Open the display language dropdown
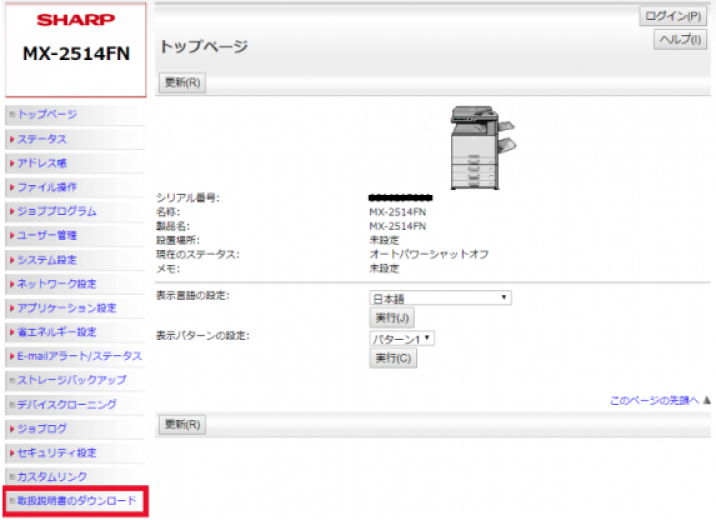This screenshot has width=716, height=520. (x=440, y=298)
